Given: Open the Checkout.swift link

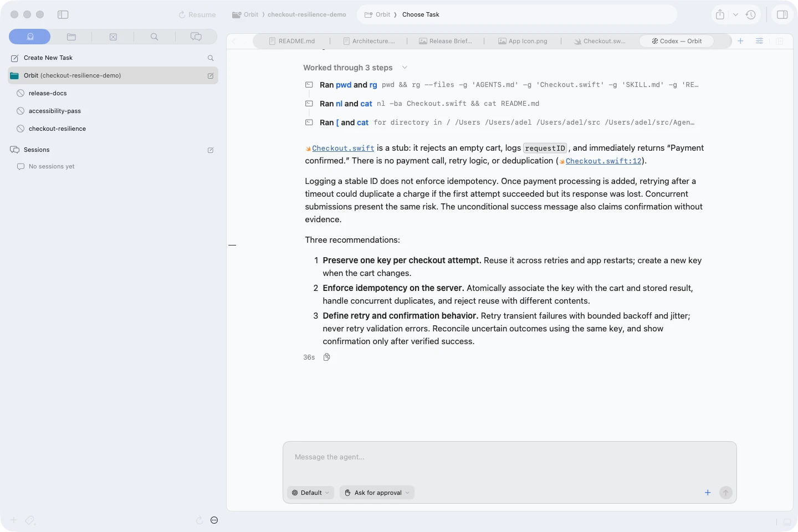Looking at the screenshot, I should (343, 148).
